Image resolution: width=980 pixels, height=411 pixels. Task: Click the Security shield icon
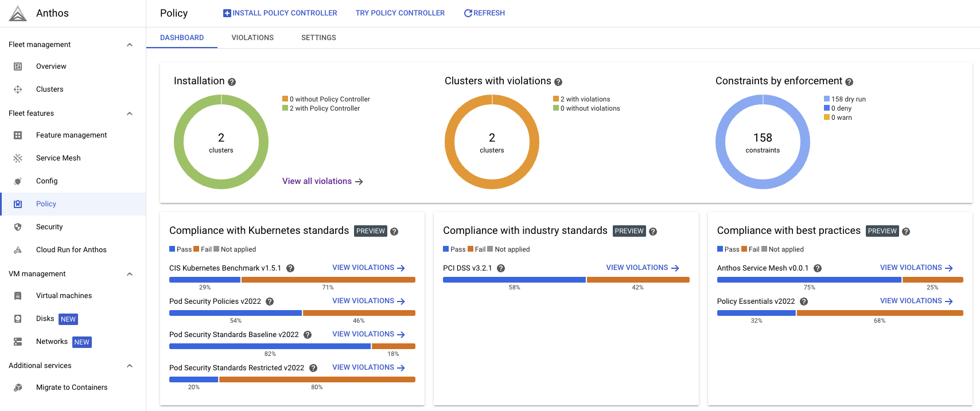tap(18, 227)
